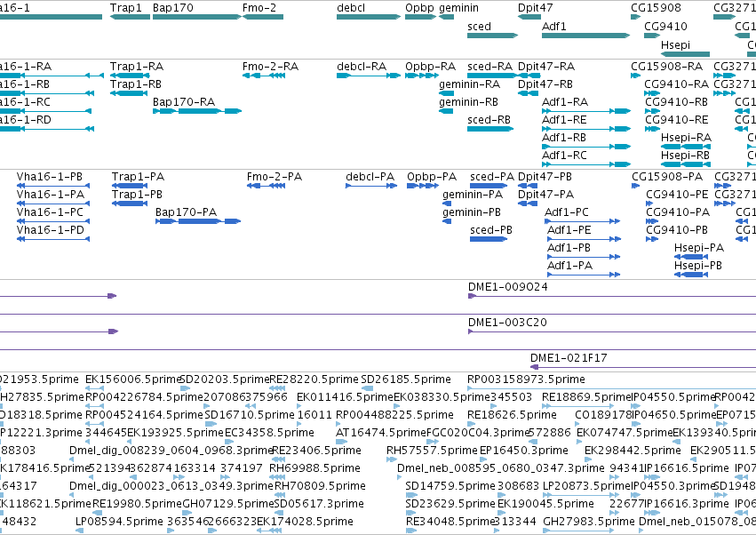This screenshot has height=535, width=756.
Task: Click the Fmo-2 gene feature
Action: pos(263,17)
